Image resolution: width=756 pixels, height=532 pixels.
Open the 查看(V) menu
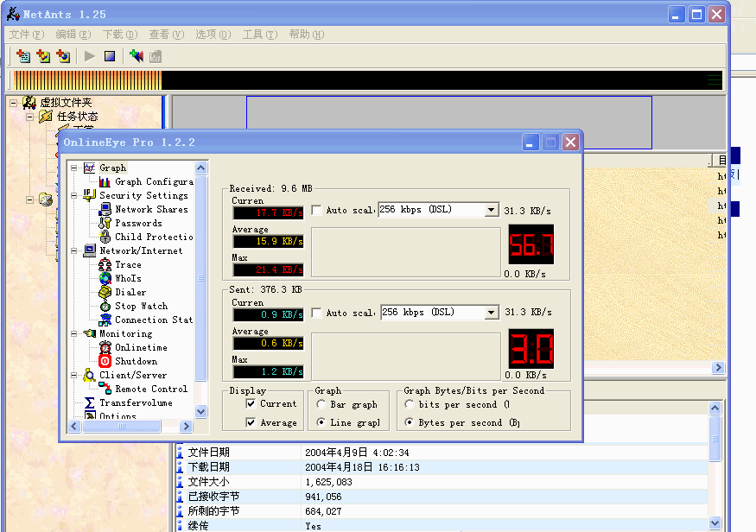coord(167,35)
